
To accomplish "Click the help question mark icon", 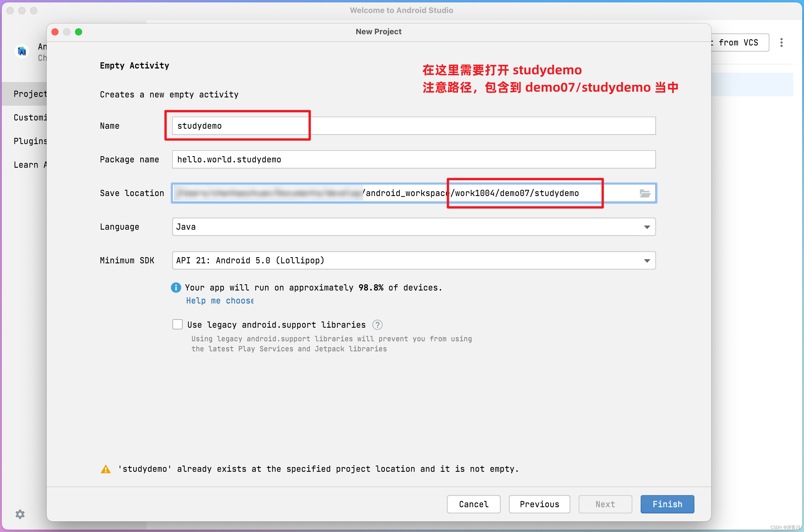I will [x=377, y=325].
